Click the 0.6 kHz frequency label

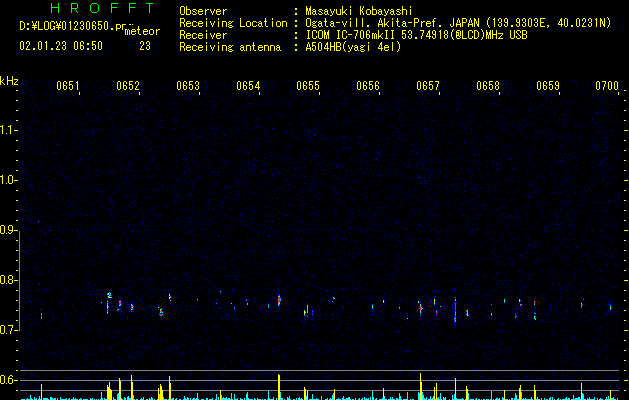[9, 380]
